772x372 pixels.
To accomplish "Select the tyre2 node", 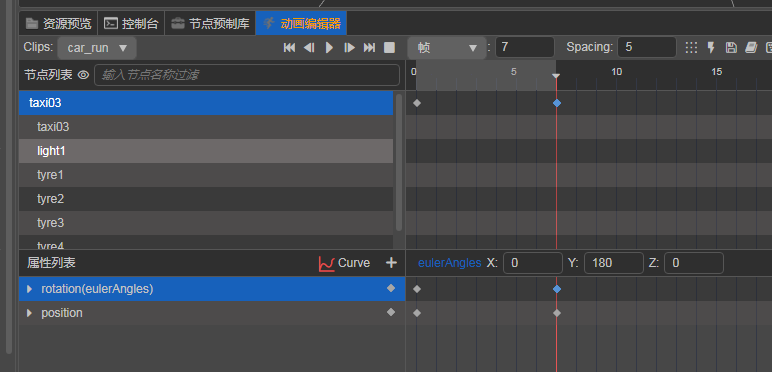I will tap(206, 199).
